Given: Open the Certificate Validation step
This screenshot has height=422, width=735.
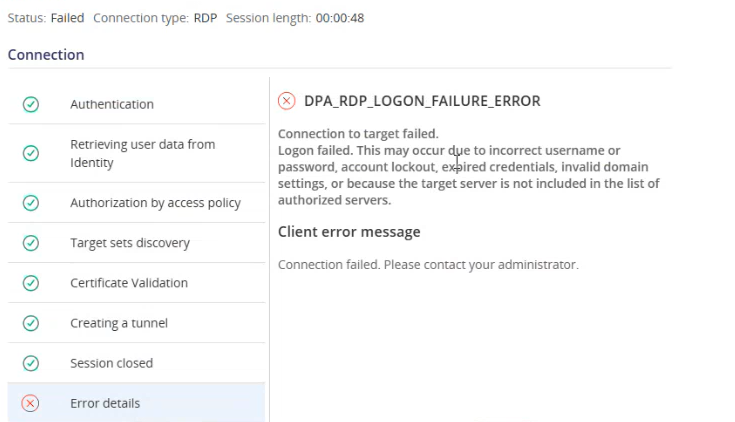Looking at the screenshot, I should pyautogui.click(x=128, y=283).
